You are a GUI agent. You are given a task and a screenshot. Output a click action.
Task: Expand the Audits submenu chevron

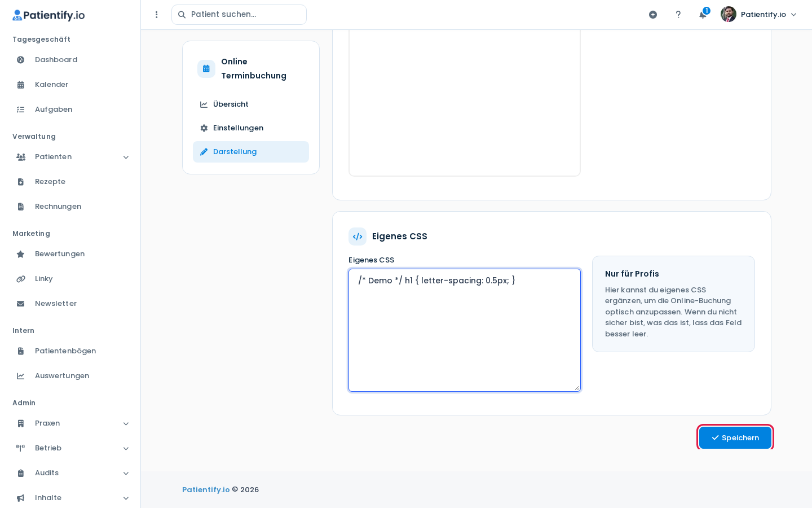tap(126, 474)
